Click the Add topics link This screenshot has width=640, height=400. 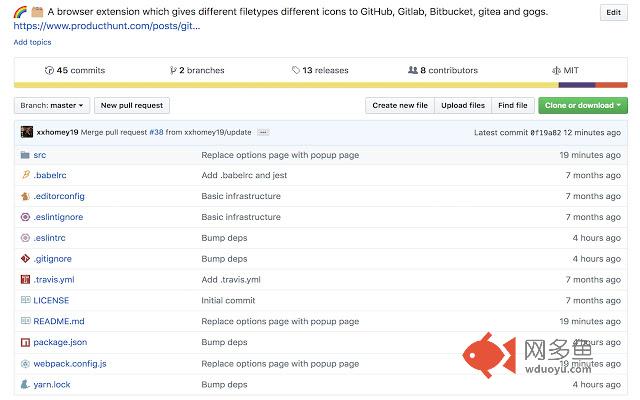32,42
